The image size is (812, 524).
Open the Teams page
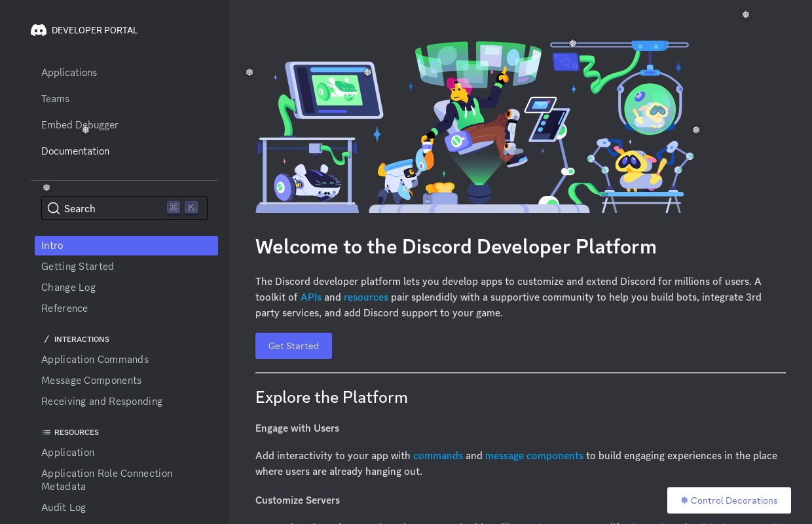55,99
